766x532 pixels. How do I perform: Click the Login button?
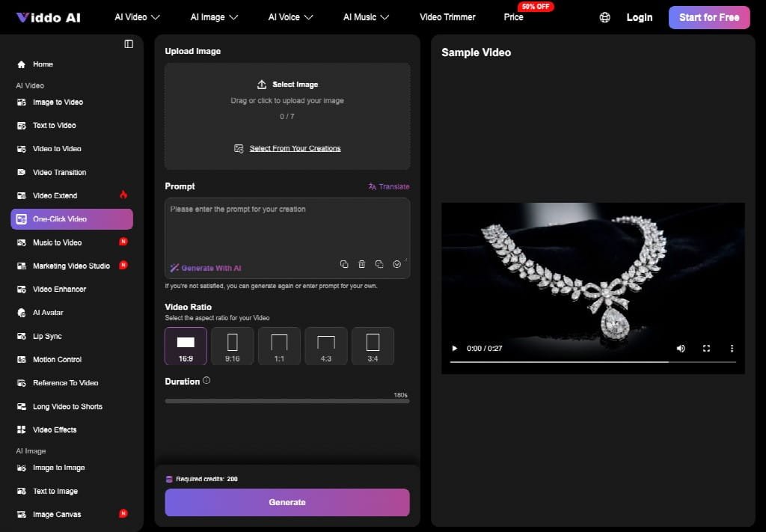pyautogui.click(x=640, y=18)
